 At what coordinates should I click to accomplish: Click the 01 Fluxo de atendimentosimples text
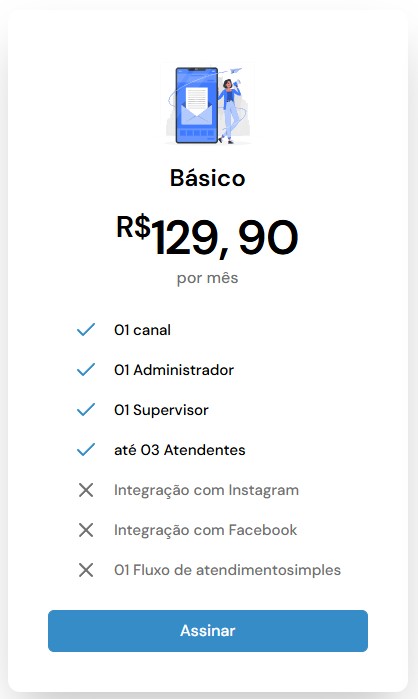point(227,570)
